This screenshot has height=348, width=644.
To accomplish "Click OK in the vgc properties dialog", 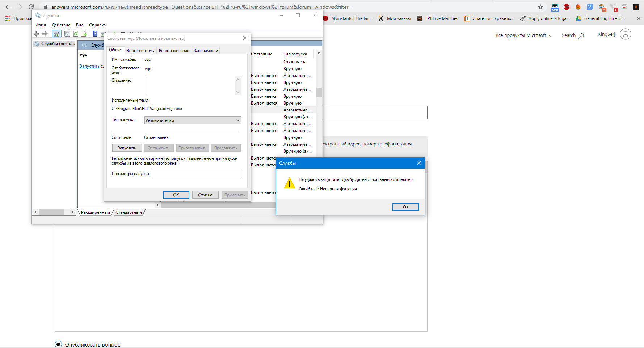I will 176,195.
